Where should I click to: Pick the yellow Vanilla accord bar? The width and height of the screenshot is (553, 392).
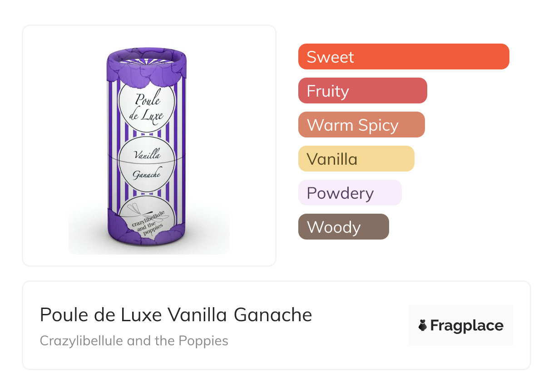pos(356,159)
